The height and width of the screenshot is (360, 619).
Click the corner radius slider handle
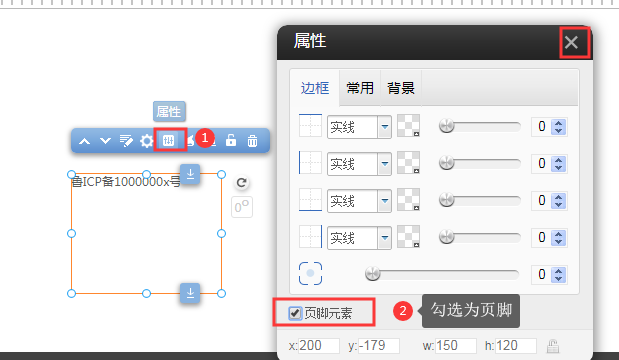(x=372, y=274)
